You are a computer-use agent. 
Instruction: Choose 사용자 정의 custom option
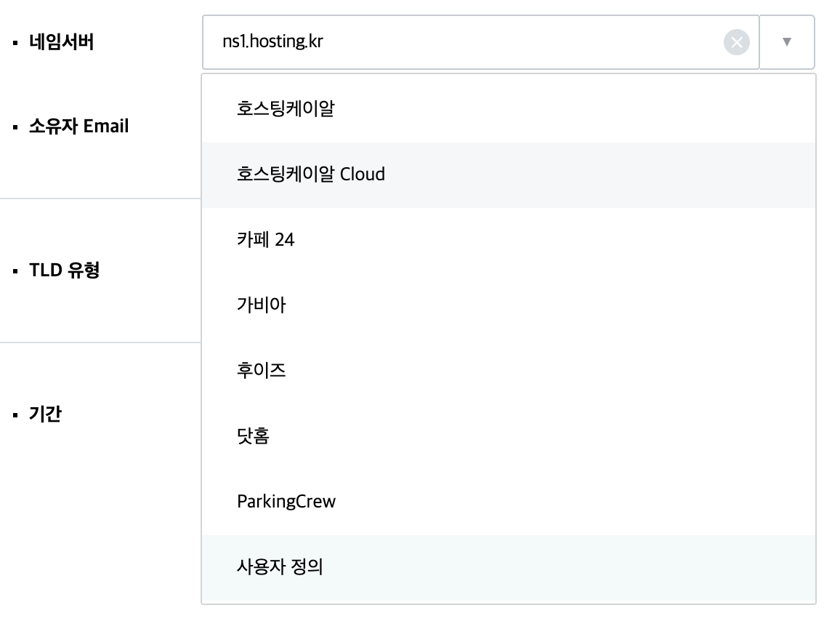click(x=509, y=567)
